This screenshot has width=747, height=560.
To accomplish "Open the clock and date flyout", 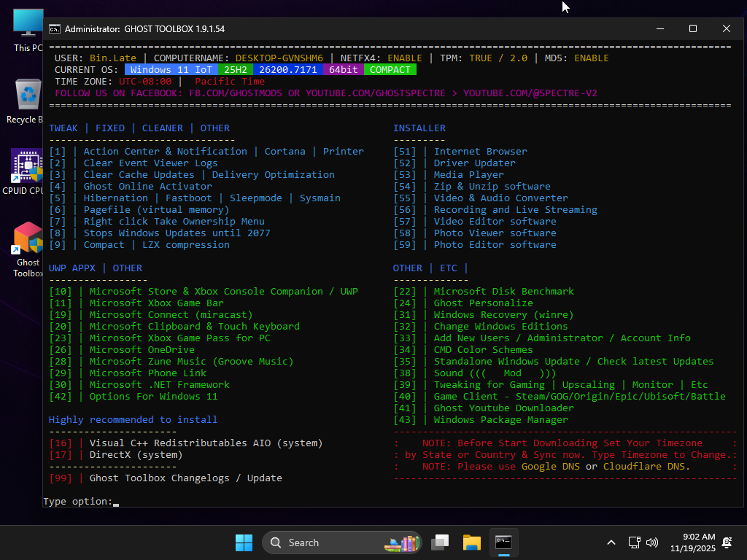I will (698, 542).
